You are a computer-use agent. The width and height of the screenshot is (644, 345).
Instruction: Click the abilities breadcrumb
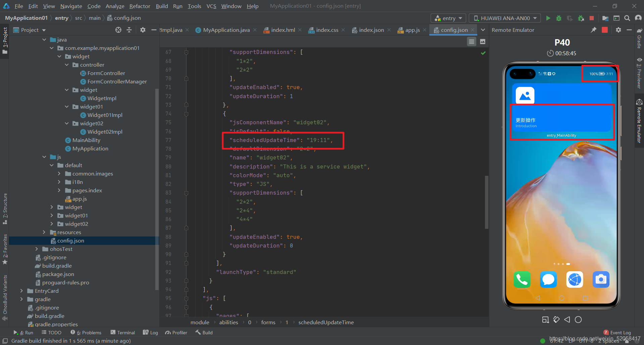[229, 322]
